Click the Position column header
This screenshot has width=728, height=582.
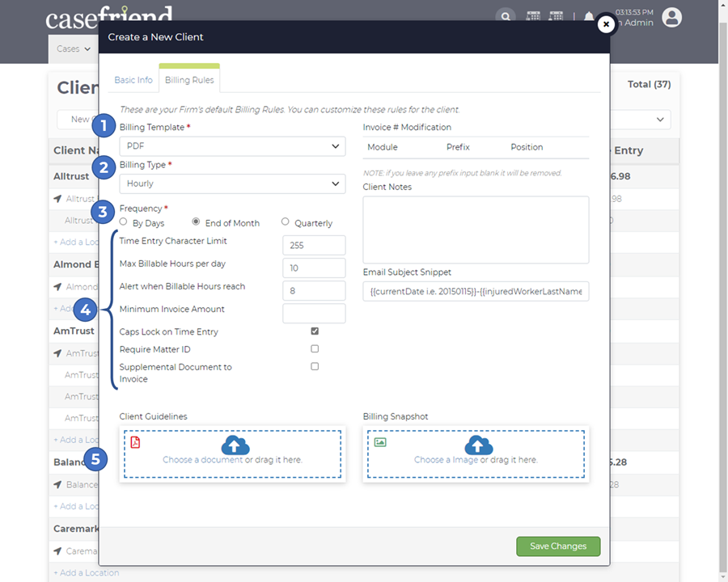pyautogui.click(x=527, y=147)
